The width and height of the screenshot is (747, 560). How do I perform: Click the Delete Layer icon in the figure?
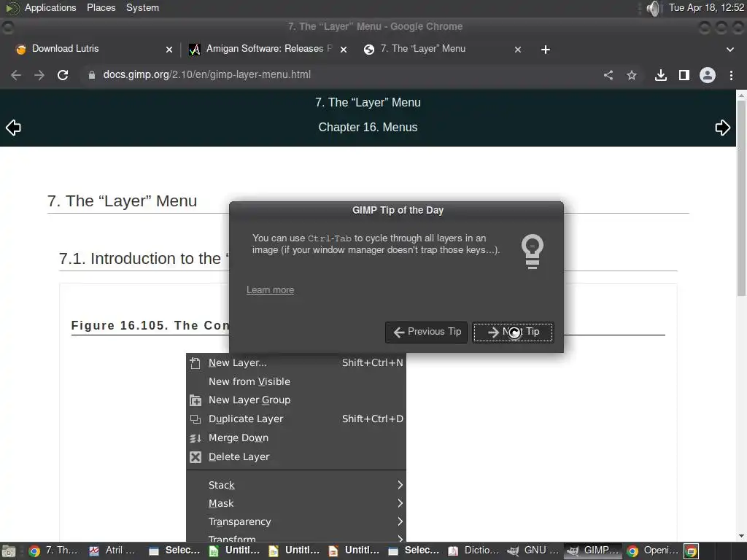(196, 457)
